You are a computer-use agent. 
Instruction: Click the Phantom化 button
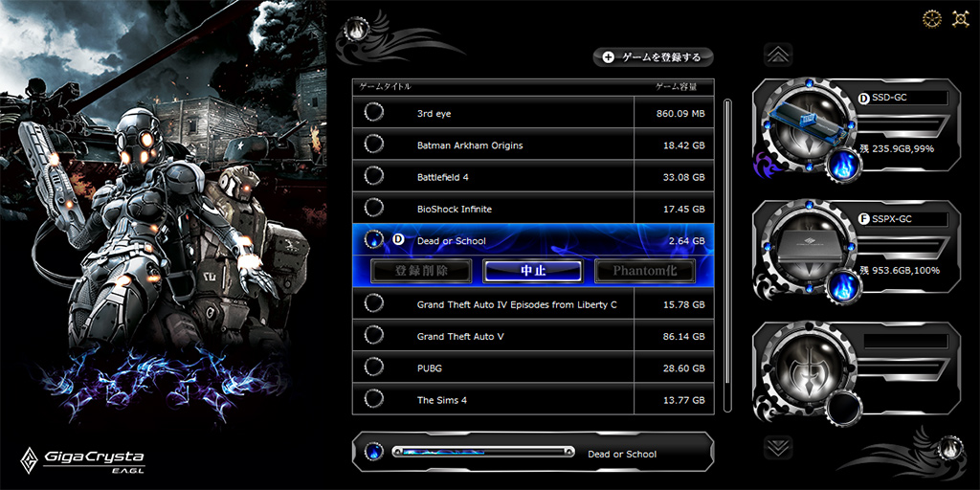[x=644, y=271]
